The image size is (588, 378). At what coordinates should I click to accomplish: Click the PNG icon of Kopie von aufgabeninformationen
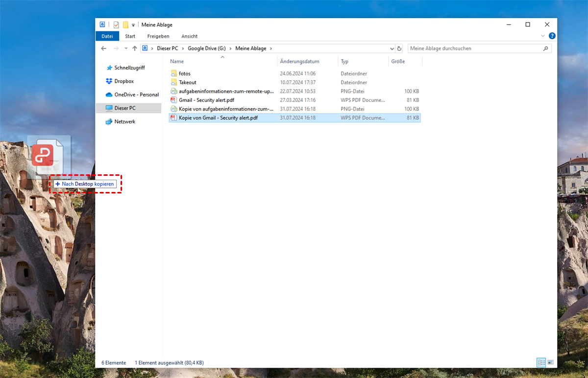[x=173, y=109]
